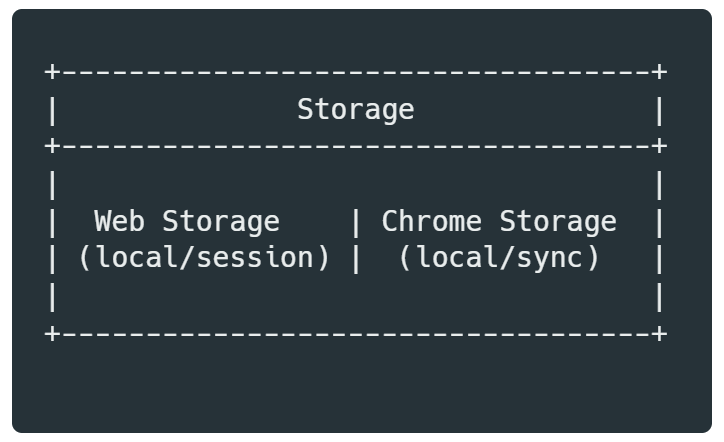The width and height of the screenshot is (724, 442).
Task: Click the pipe divider after "(local/session)"
Action: 355,258
